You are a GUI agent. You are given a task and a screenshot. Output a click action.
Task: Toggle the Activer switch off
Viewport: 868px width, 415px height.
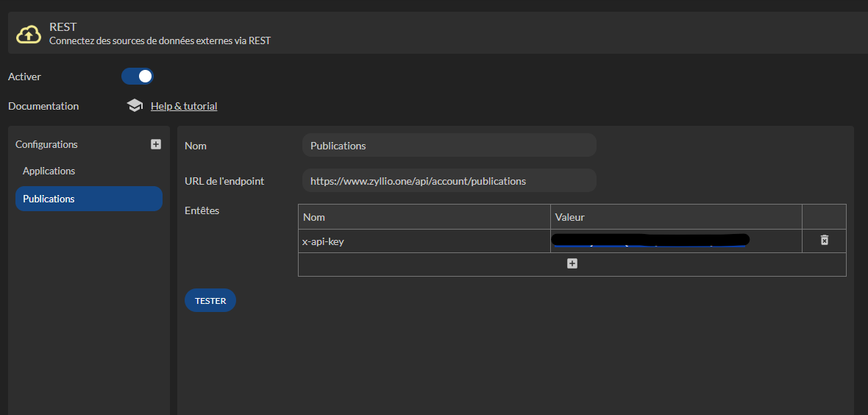point(138,77)
